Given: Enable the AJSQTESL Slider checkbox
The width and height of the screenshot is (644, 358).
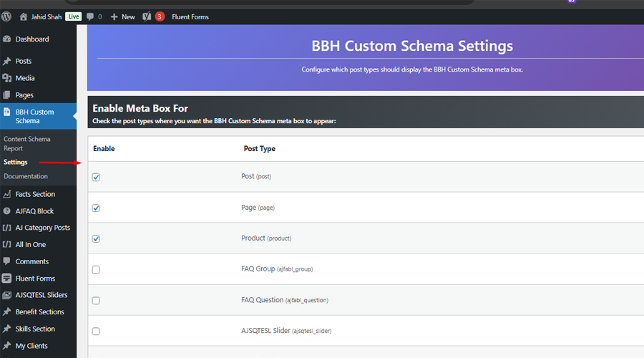Looking at the screenshot, I should 96,332.
